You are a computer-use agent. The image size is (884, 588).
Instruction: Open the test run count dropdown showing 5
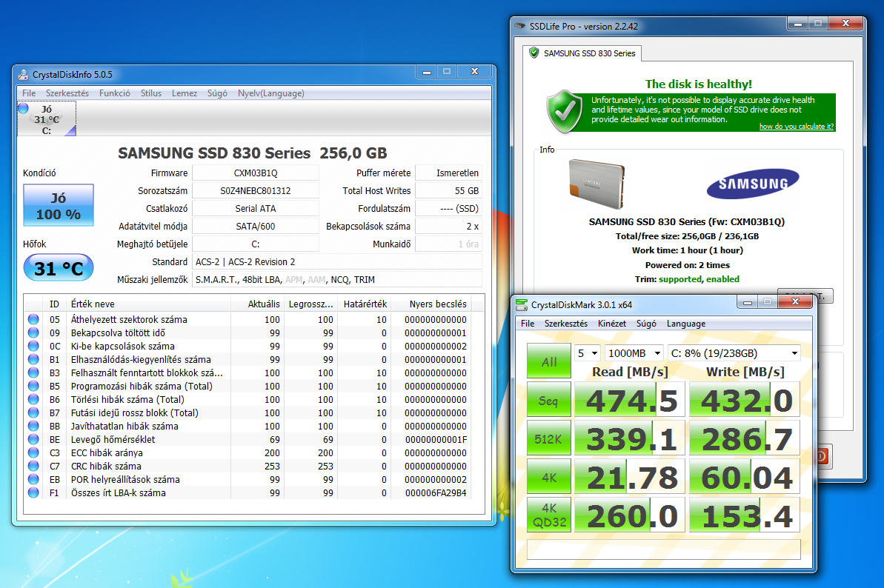coord(588,353)
